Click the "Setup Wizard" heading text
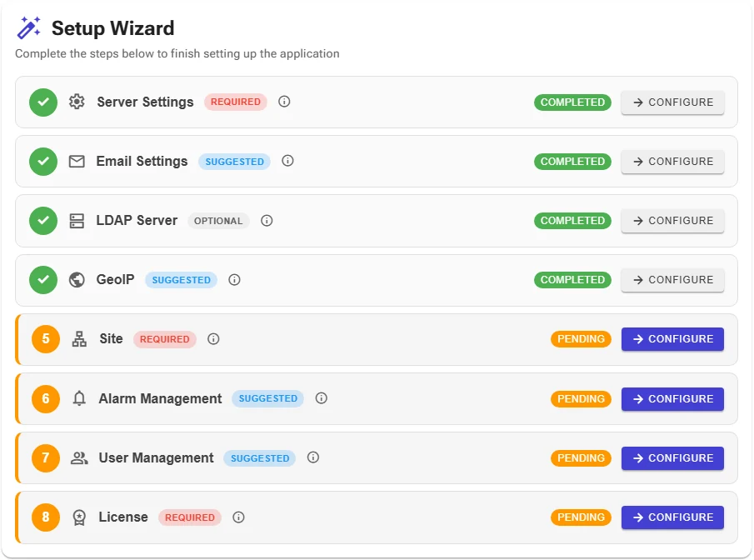The height and width of the screenshot is (560, 754). point(113,28)
